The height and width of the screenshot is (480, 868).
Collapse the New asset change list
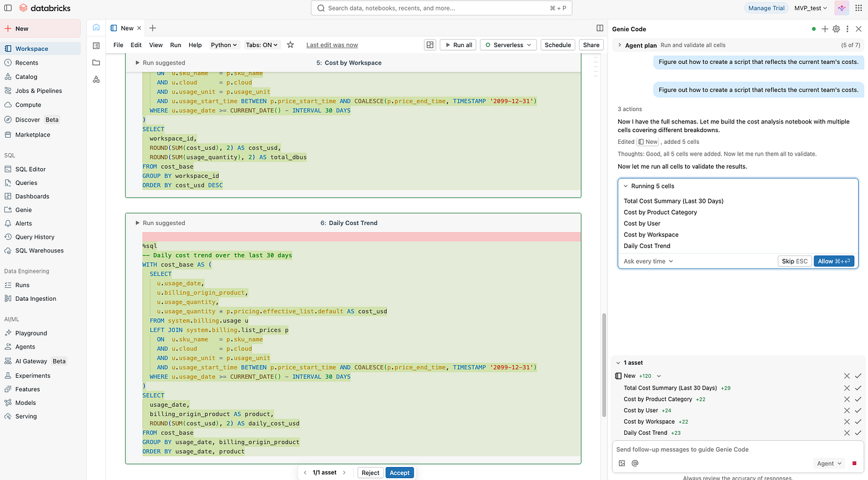pos(659,376)
